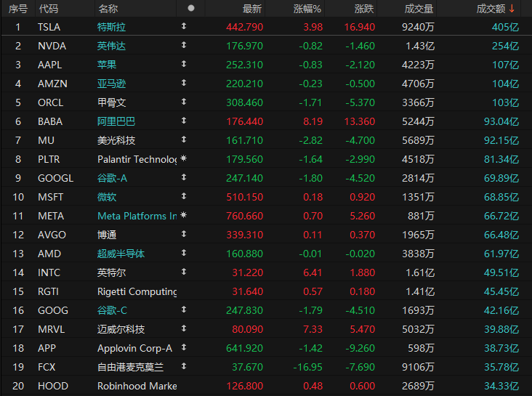
Task: Open the 谷歌-A stock name link
Action: (113, 178)
